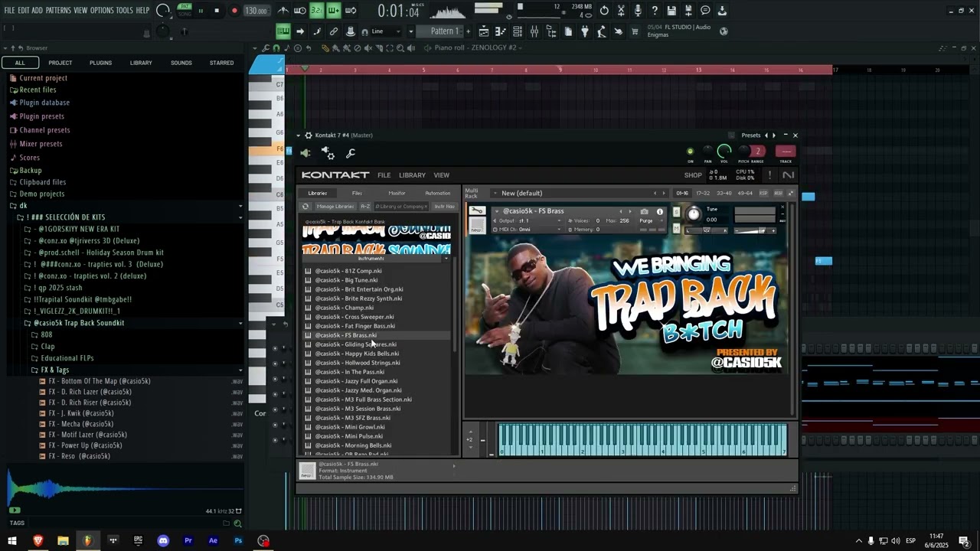Image resolution: width=980 pixels, height=551 pixels.
Task: Open the playlist view icon
Action: (x=484, y=31)
